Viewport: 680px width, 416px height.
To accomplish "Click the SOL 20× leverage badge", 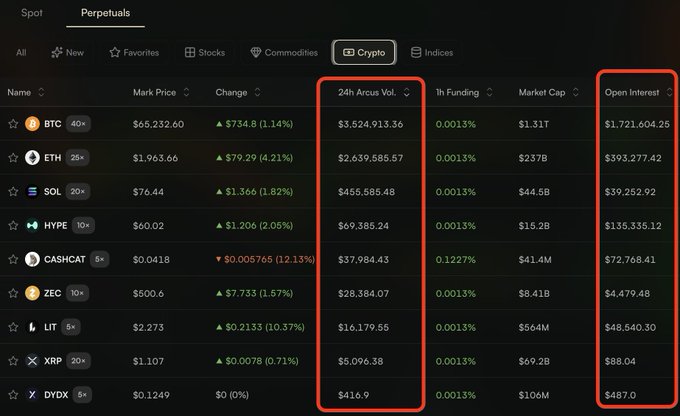I will (x=78, y=192).
